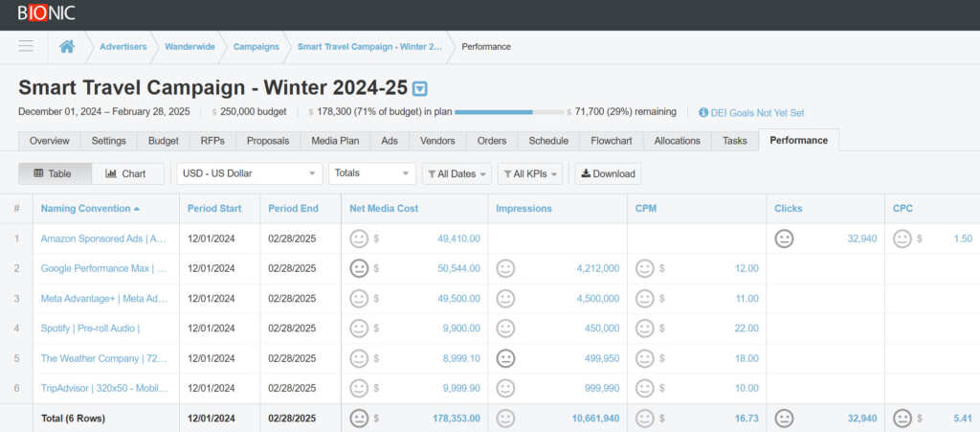Click TripAdvisor impressions value 999,990
980x432 pixels.
(602, 388)
